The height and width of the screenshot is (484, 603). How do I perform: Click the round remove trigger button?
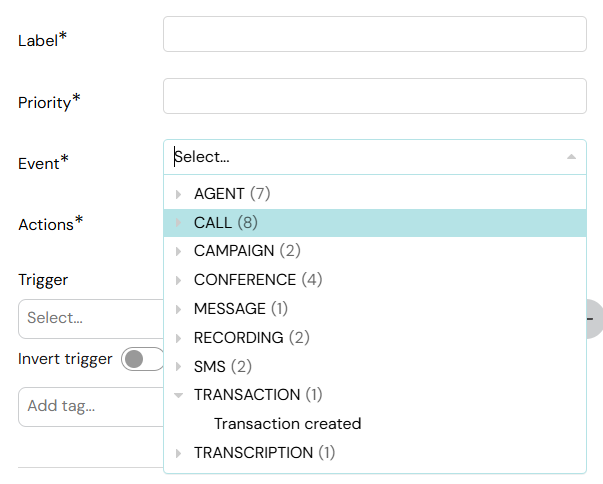click(x=595, y=319)
